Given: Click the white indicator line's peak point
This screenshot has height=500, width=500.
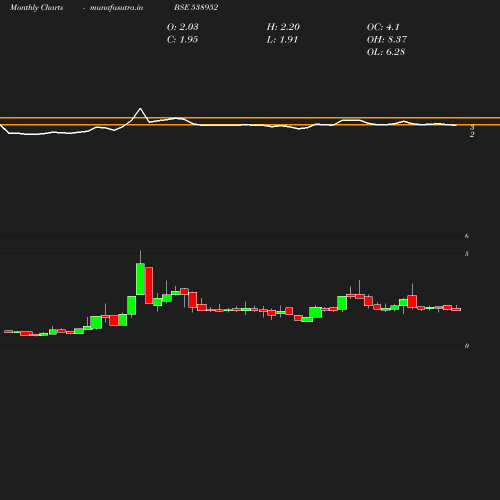Looking at the screenshot, I should point(140,108).
